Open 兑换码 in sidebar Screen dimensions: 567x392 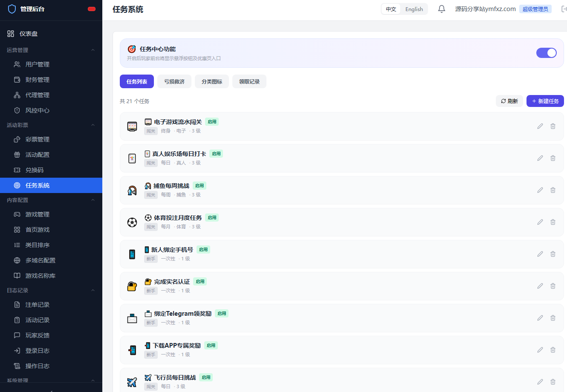pyautogui.click(x=51, y=170)
